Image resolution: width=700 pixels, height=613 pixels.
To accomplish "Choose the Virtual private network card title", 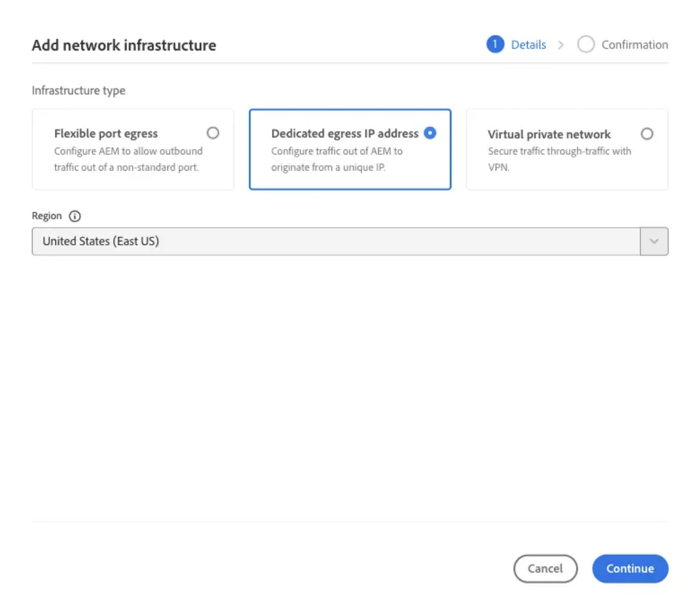I will [549, 134].
